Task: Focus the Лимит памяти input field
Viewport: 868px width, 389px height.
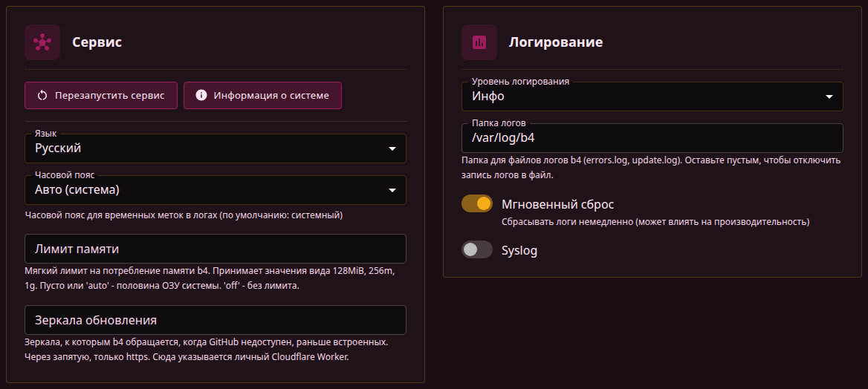Action: [216, 249]
